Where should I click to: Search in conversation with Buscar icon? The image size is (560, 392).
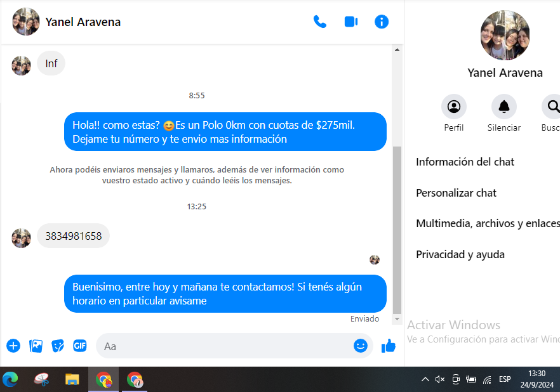[552, 107]
